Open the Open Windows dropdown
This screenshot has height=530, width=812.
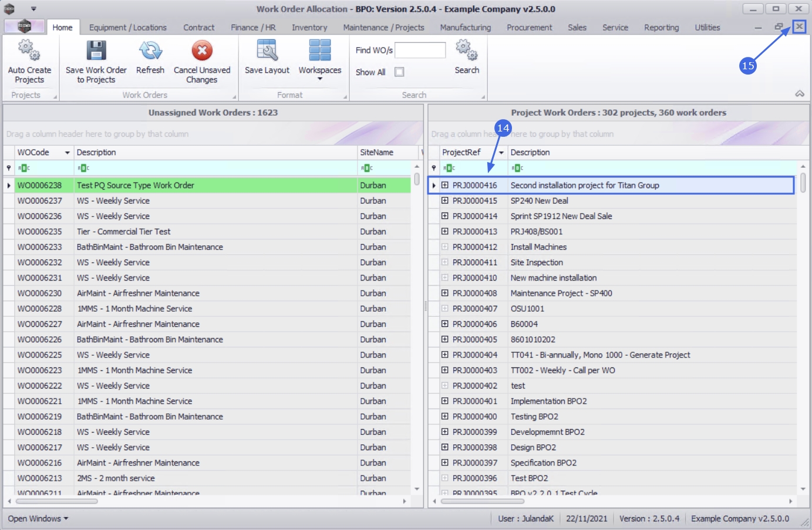click(38, 518)
